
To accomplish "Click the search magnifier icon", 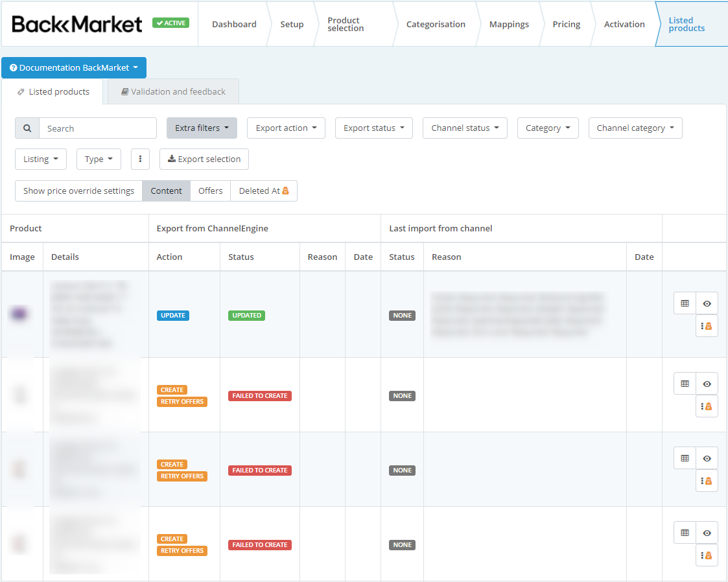I will point(27,128).
